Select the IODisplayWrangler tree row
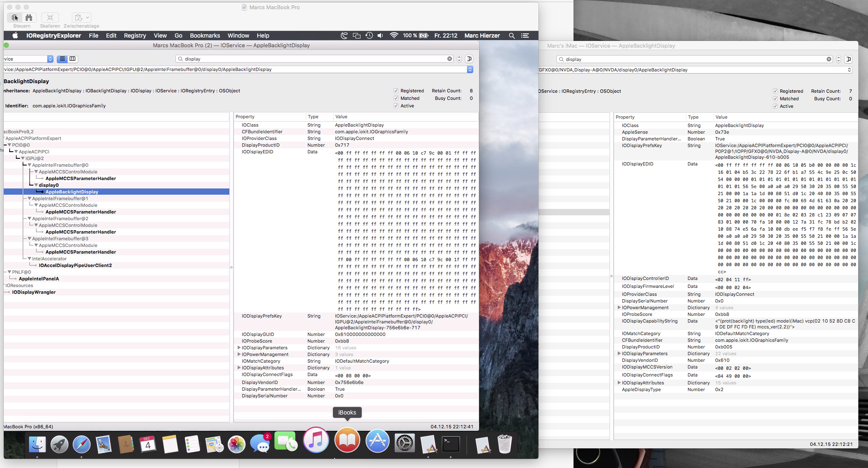 [x=34, y=292]
